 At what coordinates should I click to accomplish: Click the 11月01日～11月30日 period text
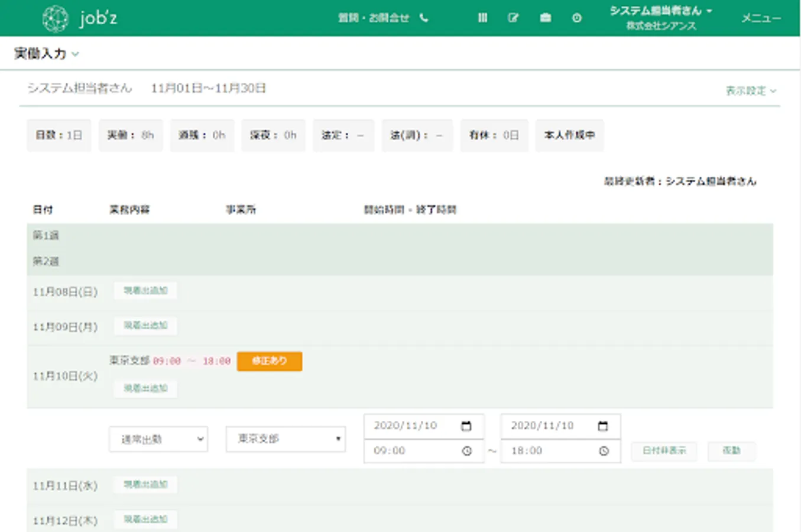[x=208, y=88]
